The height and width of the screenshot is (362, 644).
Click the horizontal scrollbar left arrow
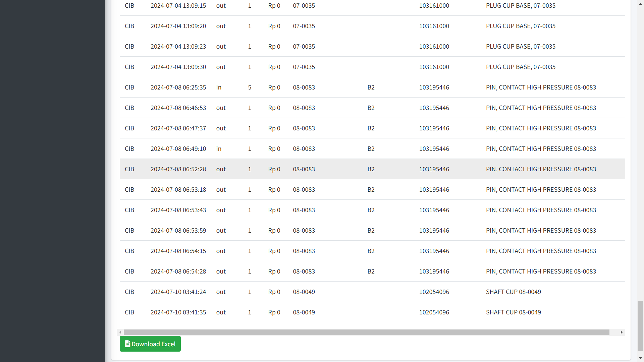click(120, 333)
